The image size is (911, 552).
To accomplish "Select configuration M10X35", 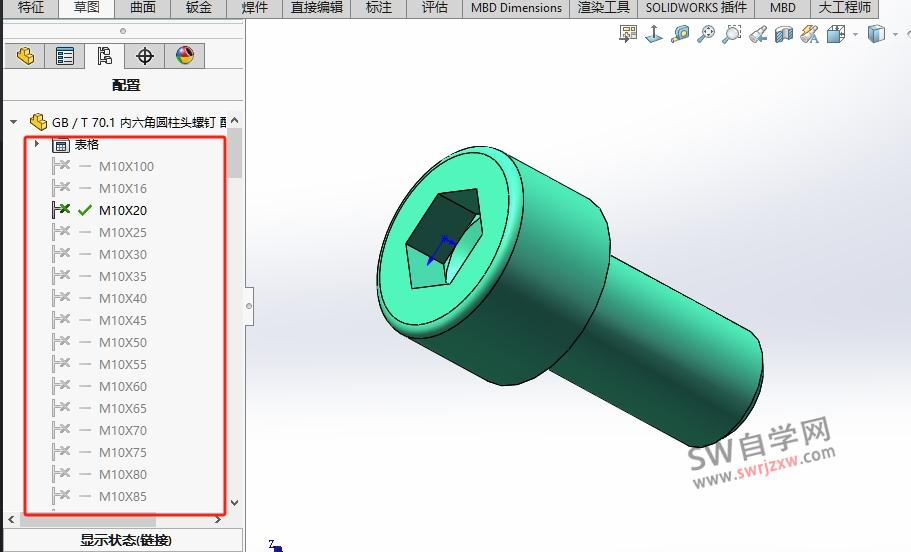I will tap(123, 277).
